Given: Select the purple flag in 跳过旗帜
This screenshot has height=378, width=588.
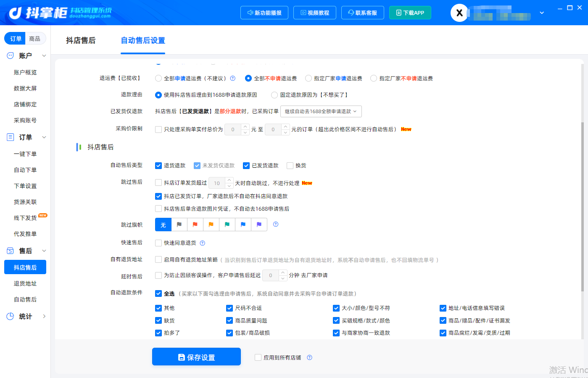Looking at the screenshot, I should tap(259, 225).
